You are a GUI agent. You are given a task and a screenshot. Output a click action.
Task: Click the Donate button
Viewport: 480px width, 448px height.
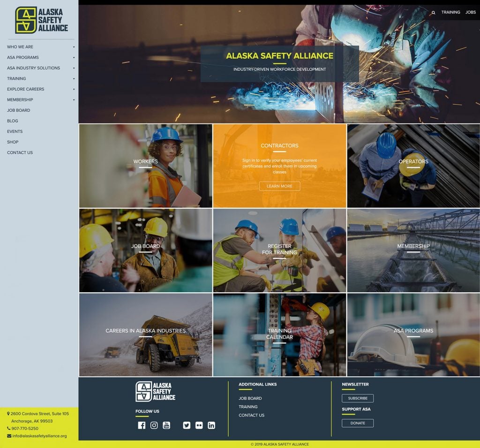tap(358, 423)
